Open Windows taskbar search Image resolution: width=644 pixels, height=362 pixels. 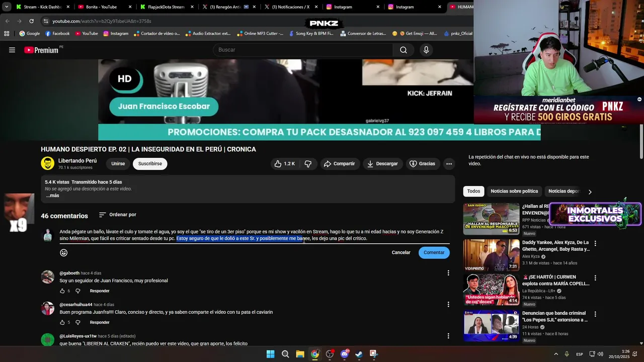(x=285, y=354)
